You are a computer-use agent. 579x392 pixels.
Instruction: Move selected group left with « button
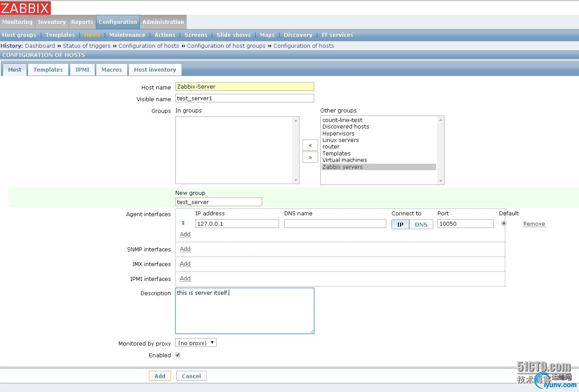pyautogui.click(x=310, y=145)
